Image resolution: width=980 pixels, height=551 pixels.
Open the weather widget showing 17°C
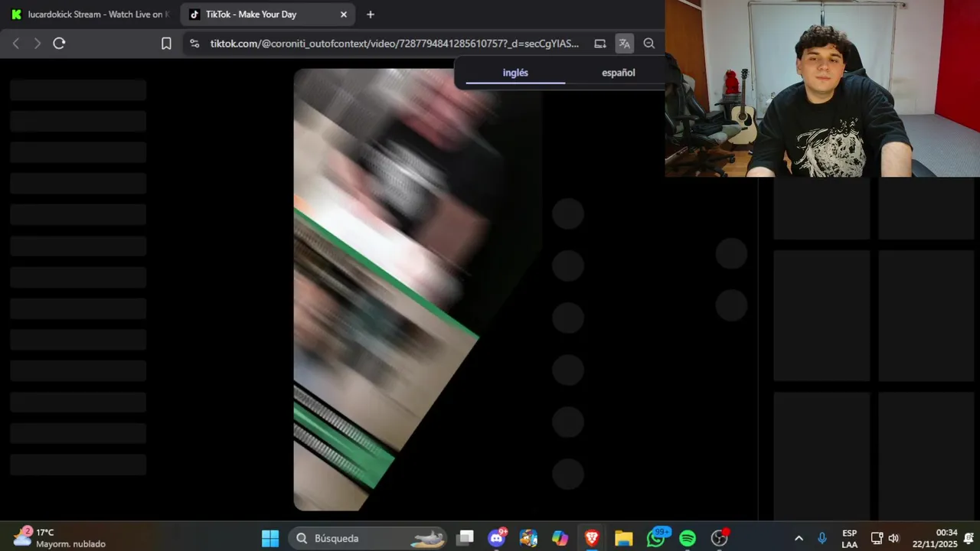60,538
